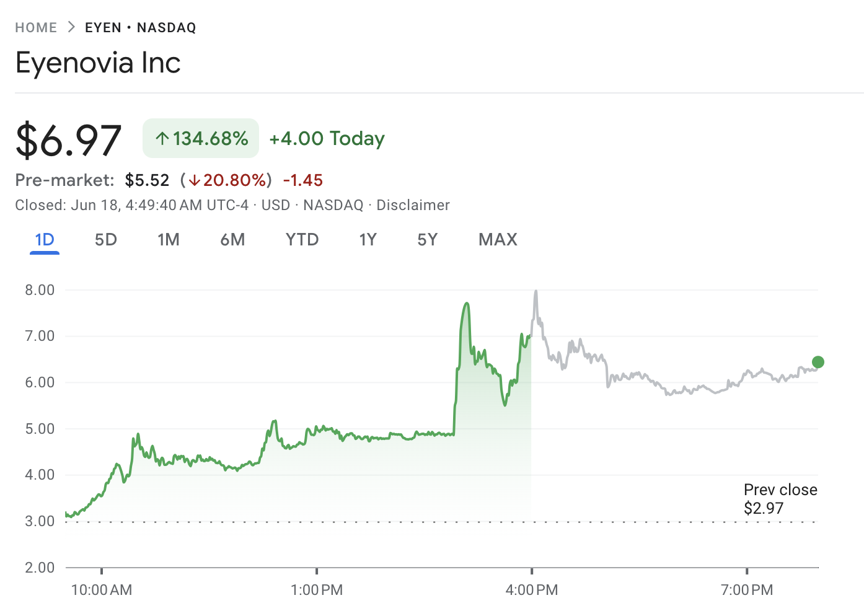Click the Prev close $2.97 label
864x616 pixels.
click(780, 499)
